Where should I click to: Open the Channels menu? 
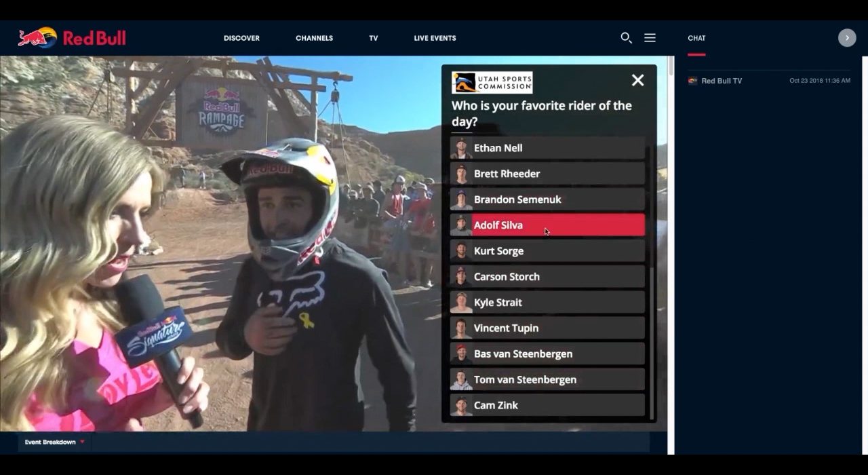click(x=314, y=38)
